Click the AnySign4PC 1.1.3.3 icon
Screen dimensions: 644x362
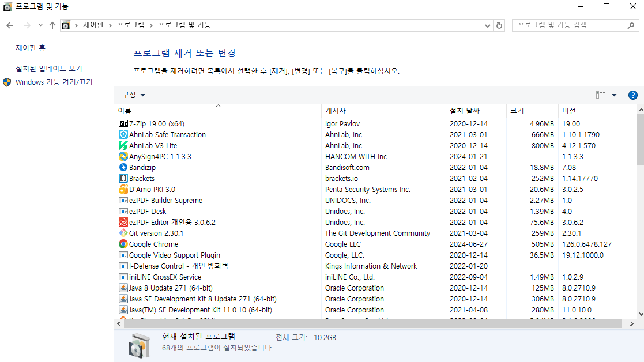click(123, 156)
